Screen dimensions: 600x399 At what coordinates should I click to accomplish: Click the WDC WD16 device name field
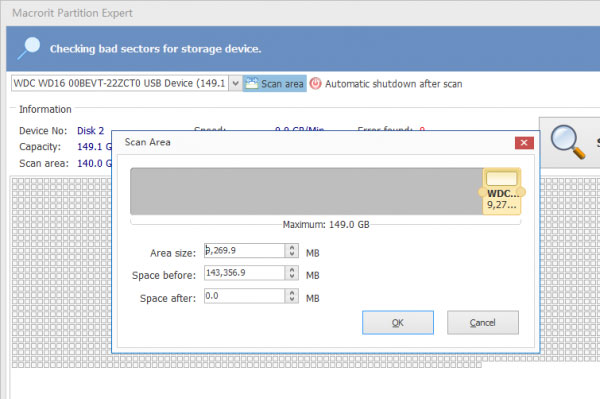point(120,83)
